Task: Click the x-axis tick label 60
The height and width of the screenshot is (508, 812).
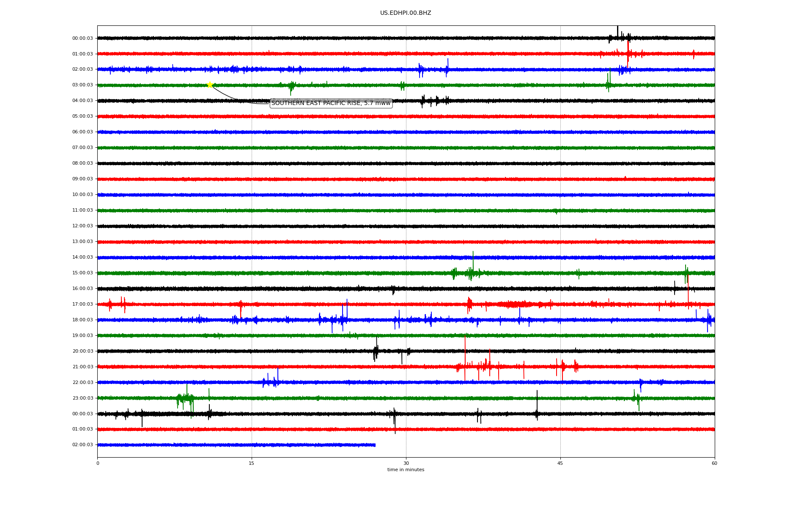Action: pos(714,463)
